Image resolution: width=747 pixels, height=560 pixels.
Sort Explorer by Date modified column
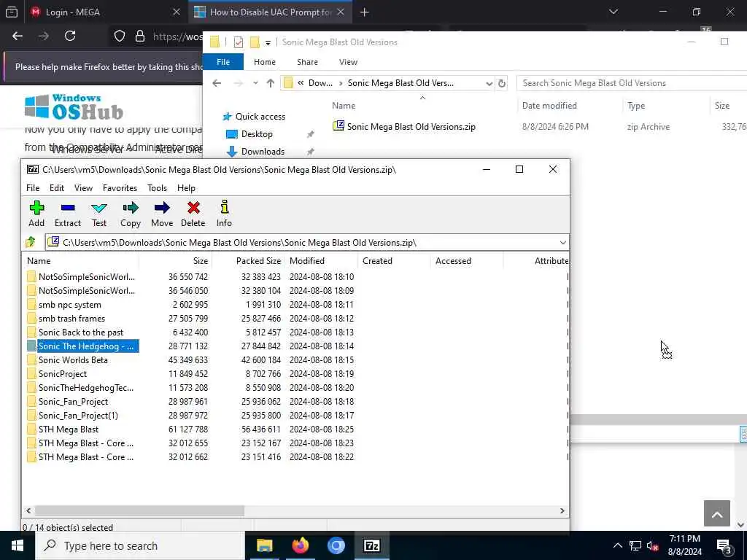click(549, 106)
